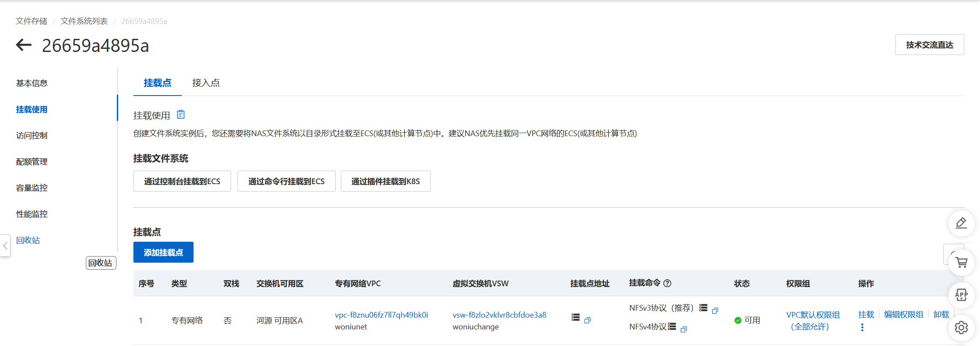The width and height of the screenshot is (980, 346).
Task: Open 回收站 in the side menu
Action: tap(28, 240)
